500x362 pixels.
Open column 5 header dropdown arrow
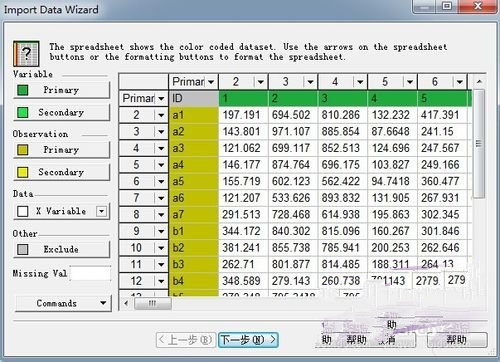coord(410,82)
